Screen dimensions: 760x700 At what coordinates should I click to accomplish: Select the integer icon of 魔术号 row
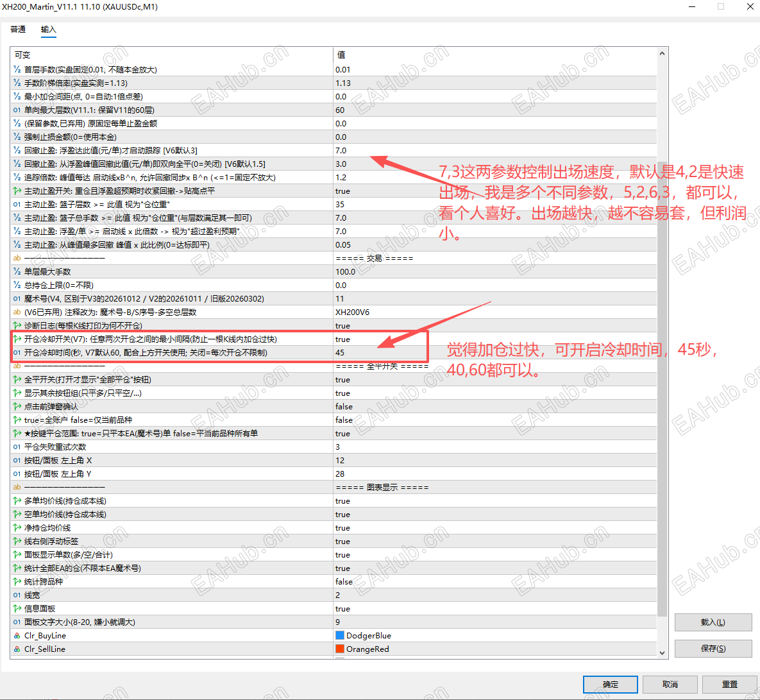(17, 298)
